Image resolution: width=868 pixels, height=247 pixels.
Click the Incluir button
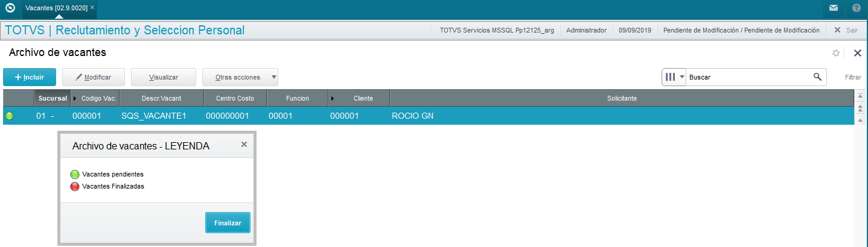30,77
